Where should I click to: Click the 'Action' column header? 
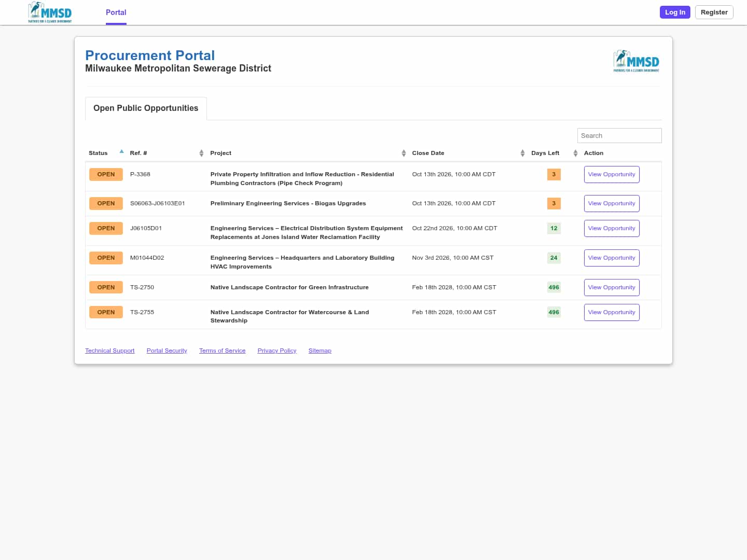[x=594, y=153]
